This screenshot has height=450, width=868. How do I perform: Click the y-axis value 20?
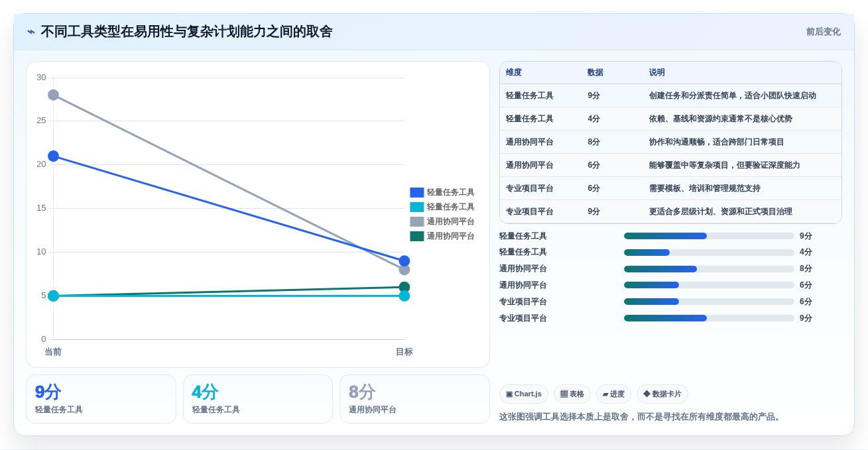click(41, 164)
